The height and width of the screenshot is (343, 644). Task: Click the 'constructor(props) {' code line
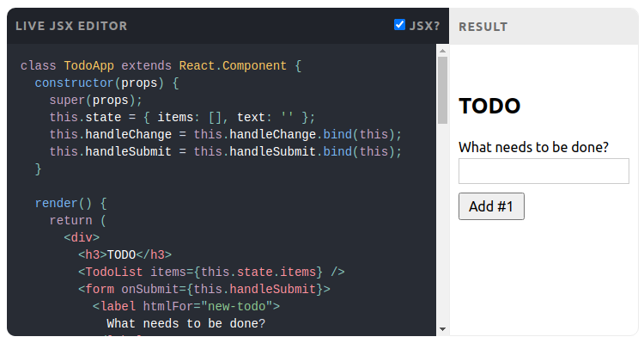pos(106,83)
